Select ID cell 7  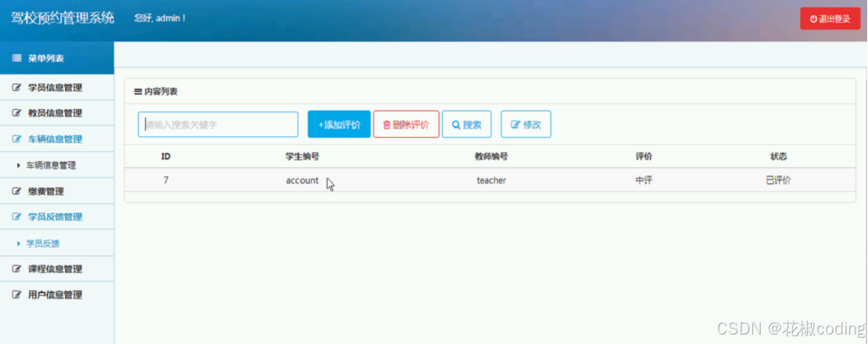166,180
